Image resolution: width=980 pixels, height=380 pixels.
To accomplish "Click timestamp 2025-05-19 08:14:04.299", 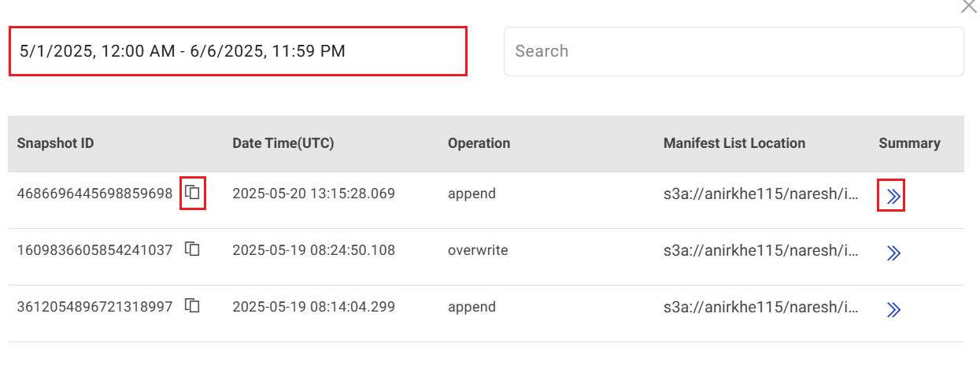I will [313, 307].
